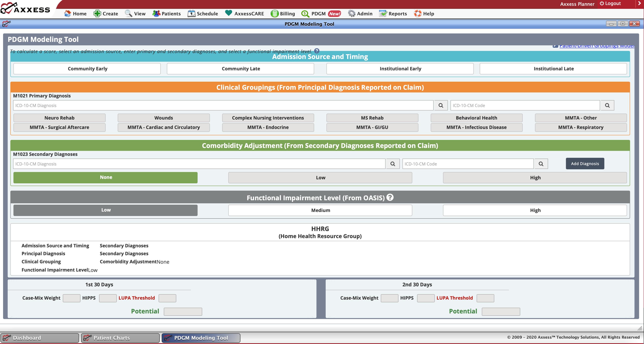Expand the top-right chevron arrow
This screenshot has height=344, width=644.
click(x=640, y=3)
